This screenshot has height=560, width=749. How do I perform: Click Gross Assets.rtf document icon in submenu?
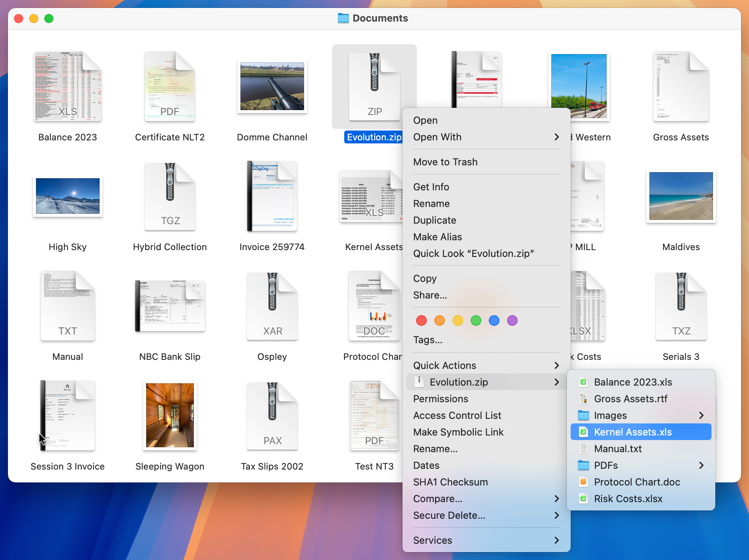[x=584, y=399]
